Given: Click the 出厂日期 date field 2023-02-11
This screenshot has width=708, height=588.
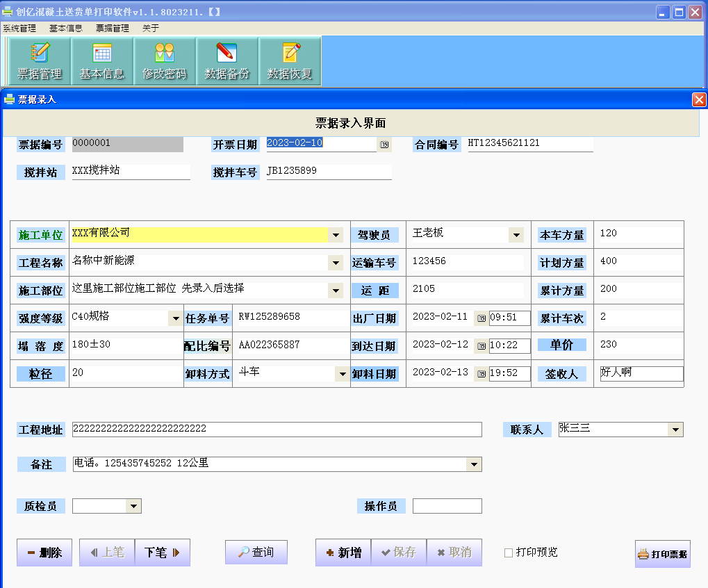Looking at the screenshot, I should [x=443, y=318].
